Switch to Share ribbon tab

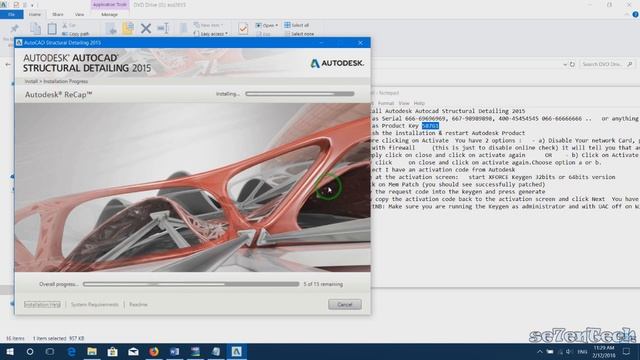tap(58, 14)
